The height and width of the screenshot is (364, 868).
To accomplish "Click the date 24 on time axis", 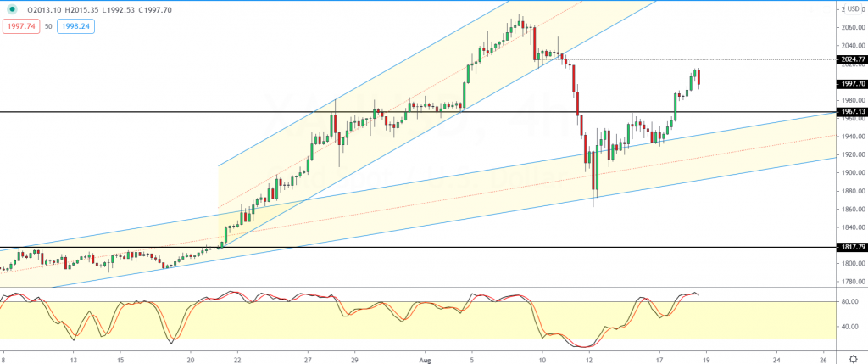I will click(x=776, y=358).
